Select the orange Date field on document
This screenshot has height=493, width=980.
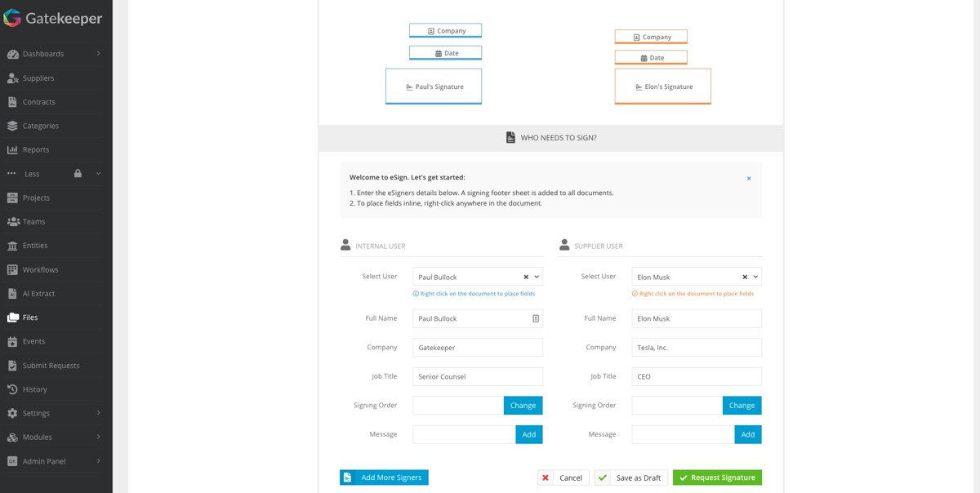coord(651,58)
